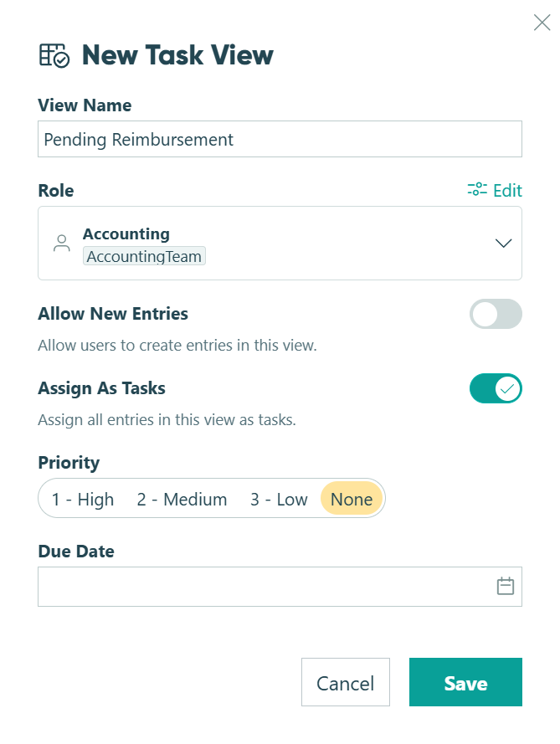Click the Pending Reimbursement name field
The height and width of the screenshot is (744, 560).
(x=280, y=139)
